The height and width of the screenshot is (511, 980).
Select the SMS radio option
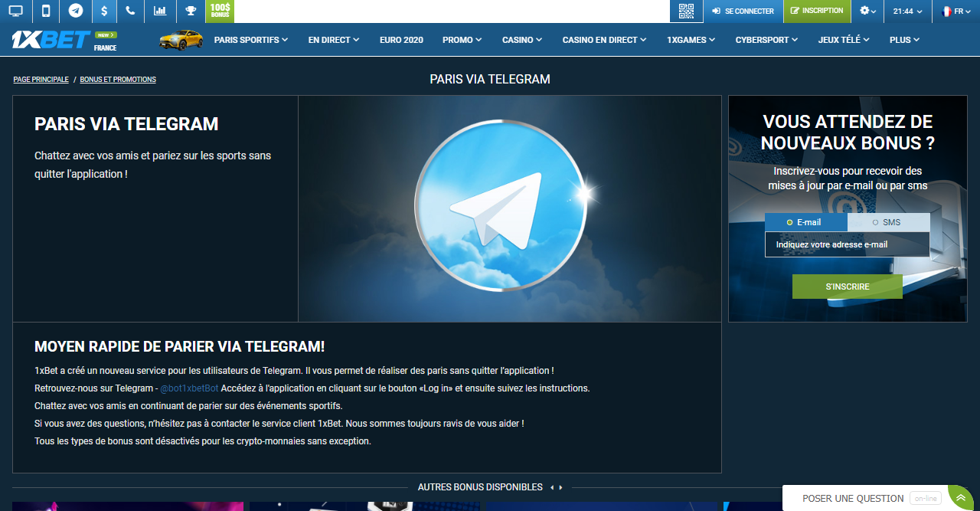point(889,222)
